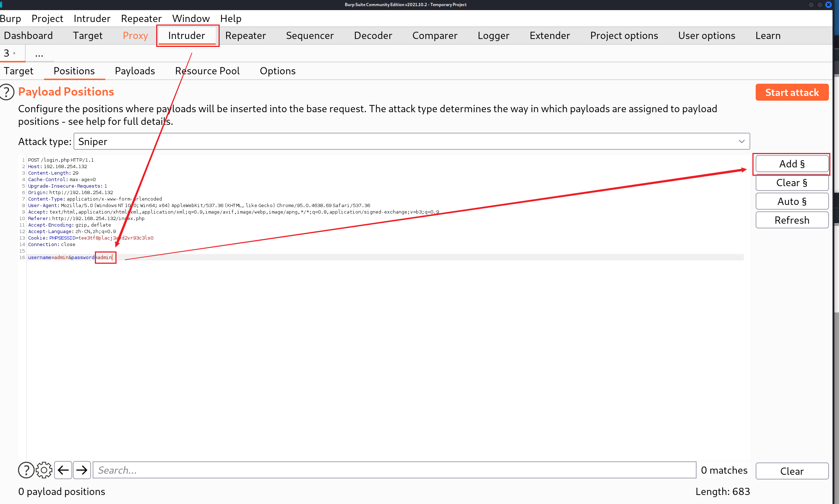839x504 pixels.
Task: Switch to the Comparer tab
Action: pos(435,35)
